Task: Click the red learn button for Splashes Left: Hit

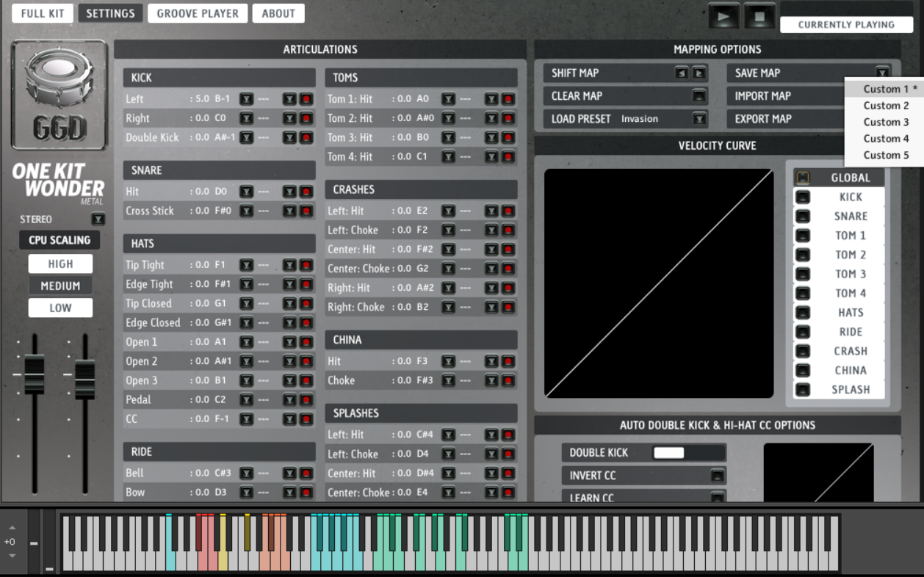Action: pos(508,434)
